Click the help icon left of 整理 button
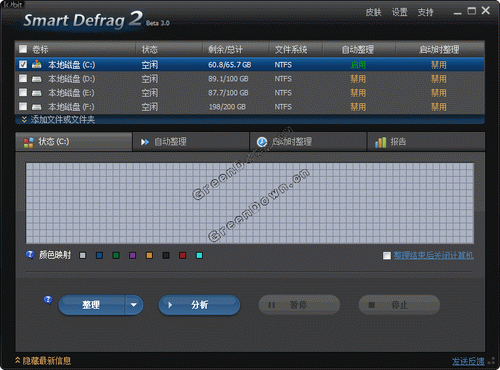Viewport: 500px width, 370px height. coord(48,300)
